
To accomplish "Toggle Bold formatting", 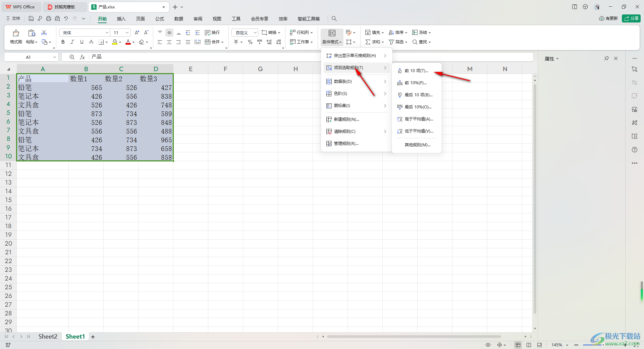I will click(x=63, y=42).
